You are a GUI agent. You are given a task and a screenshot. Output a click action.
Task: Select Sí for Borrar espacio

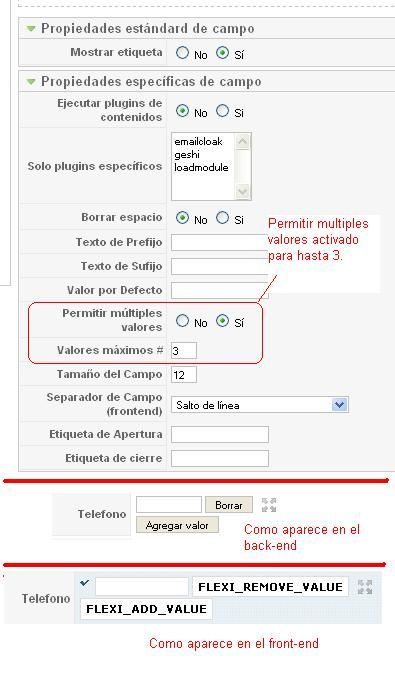click(222, 217)
